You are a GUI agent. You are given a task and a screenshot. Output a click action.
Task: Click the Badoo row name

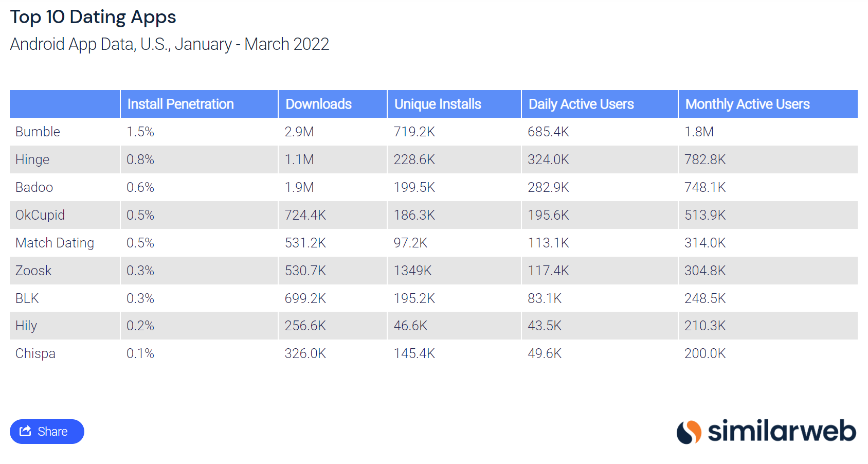(34, 187)
